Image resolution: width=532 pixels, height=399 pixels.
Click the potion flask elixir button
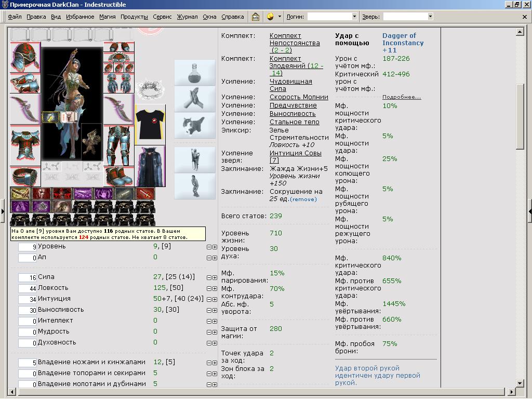[x=195, y=73]
